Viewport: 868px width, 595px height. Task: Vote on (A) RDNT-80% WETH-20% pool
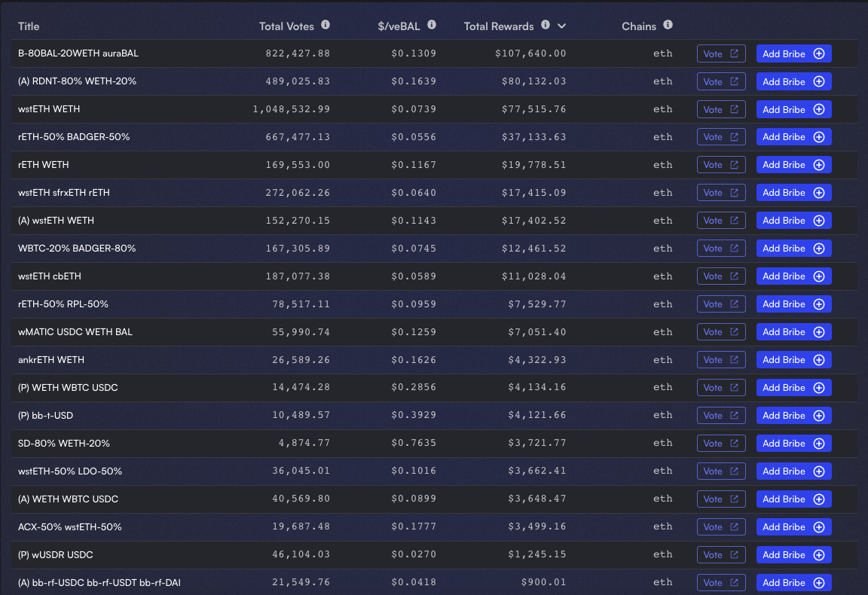721,81
